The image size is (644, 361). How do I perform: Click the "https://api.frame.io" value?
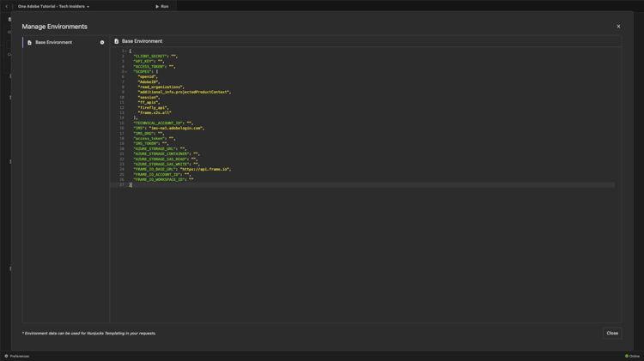tap(204, 169)
